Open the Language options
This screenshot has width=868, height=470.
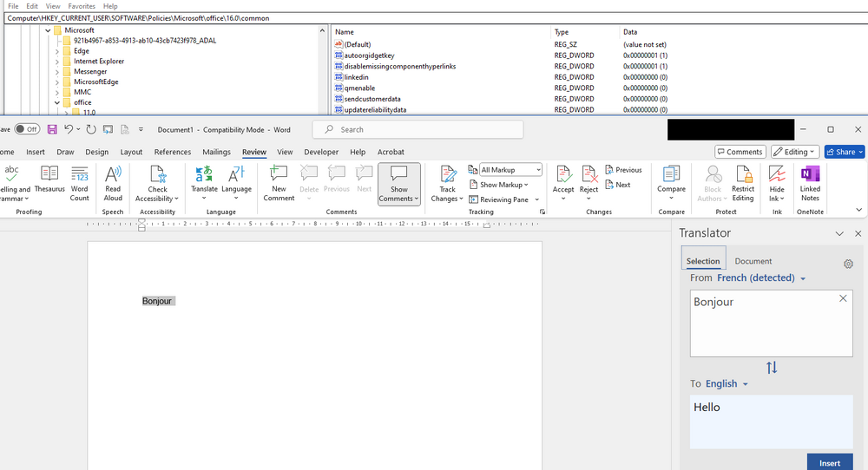[236, 184]
